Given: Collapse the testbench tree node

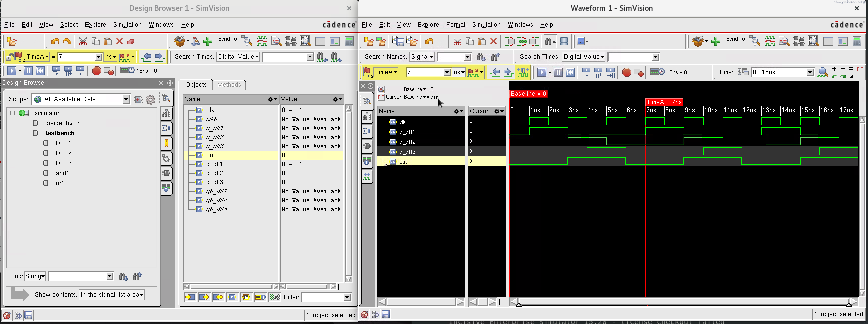Looking at the screenshot, I should [24, 133].
